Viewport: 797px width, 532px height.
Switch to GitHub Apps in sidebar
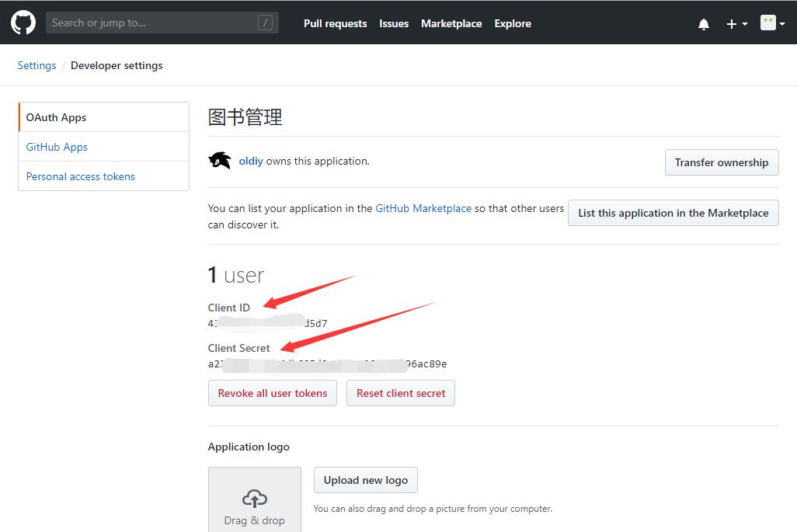point(57,147)
